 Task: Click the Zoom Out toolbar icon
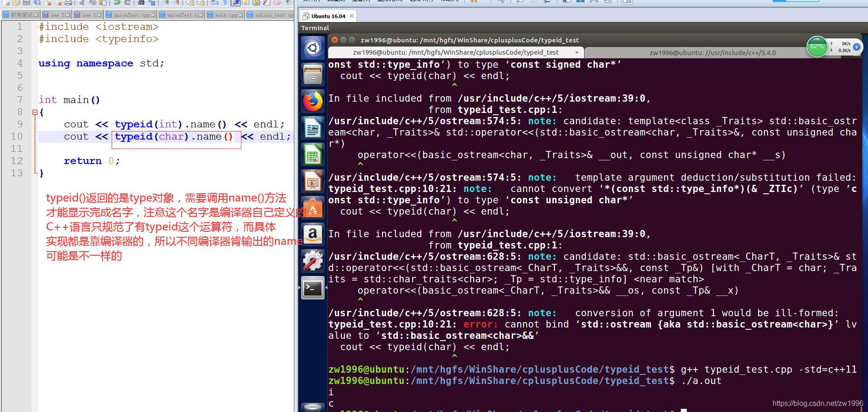pyautogui.click(x=177, y=2)
